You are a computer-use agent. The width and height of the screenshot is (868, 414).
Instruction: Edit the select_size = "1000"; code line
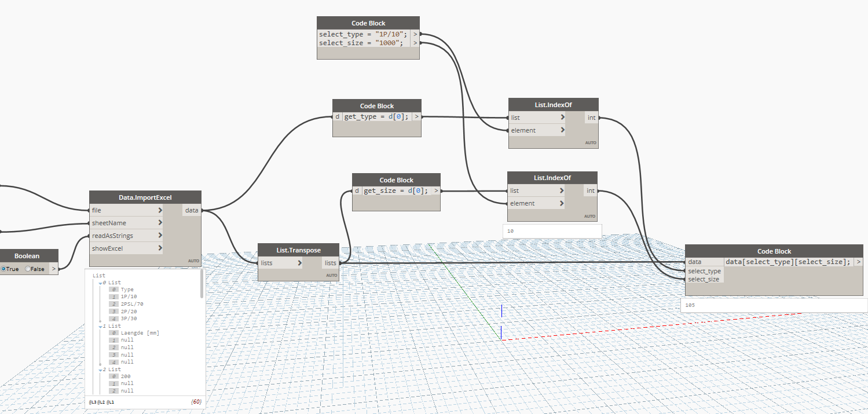(361, 43)
